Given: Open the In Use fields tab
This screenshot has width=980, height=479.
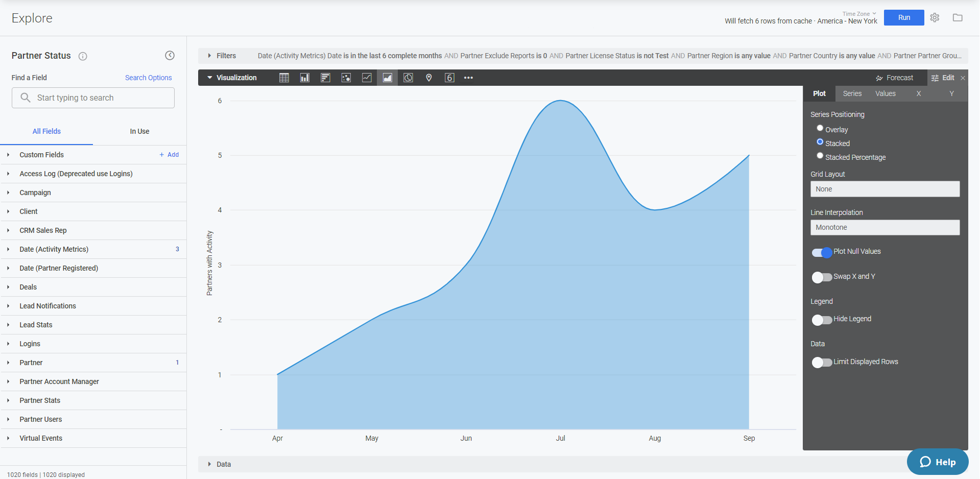Looking at the screenshot, I should click(x=139, y=131).
